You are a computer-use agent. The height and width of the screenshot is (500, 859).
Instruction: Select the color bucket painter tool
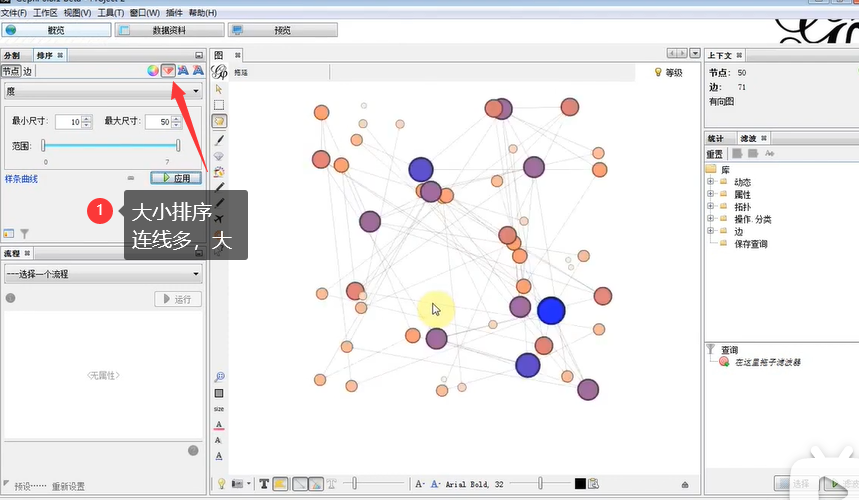[219, 172]
